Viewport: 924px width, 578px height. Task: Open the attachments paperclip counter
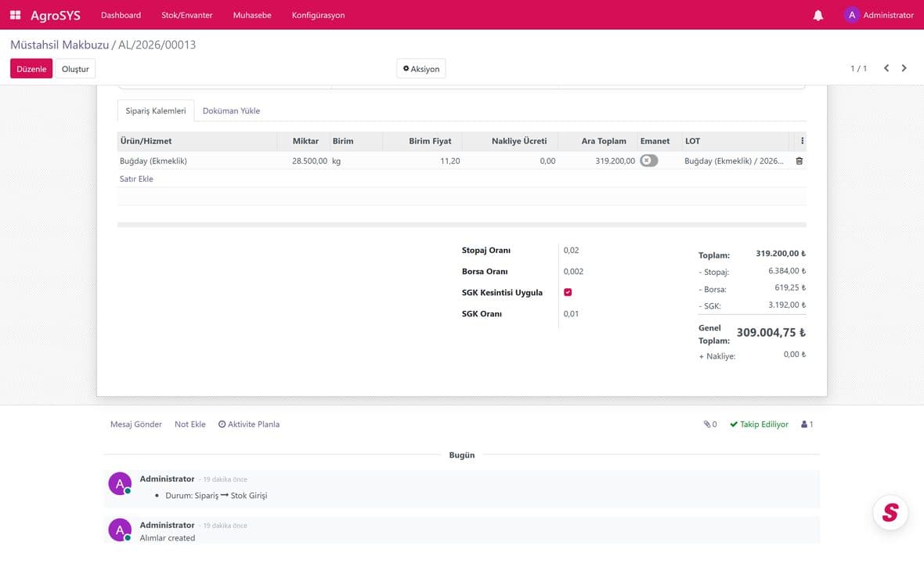[710, 424]
